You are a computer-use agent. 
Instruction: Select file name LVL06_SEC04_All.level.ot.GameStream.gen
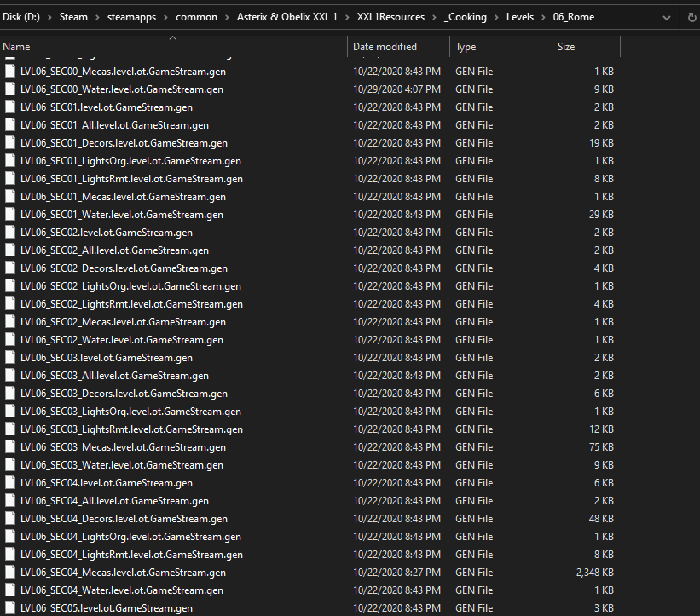115,501
